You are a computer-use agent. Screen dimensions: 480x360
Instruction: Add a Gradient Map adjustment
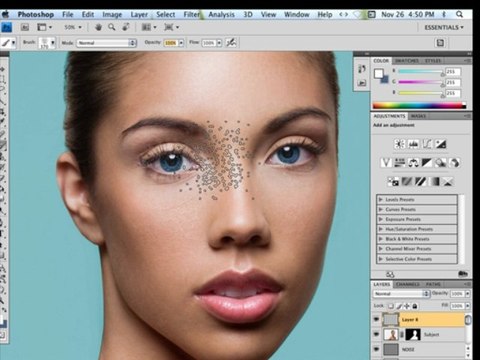coord(434,182)
